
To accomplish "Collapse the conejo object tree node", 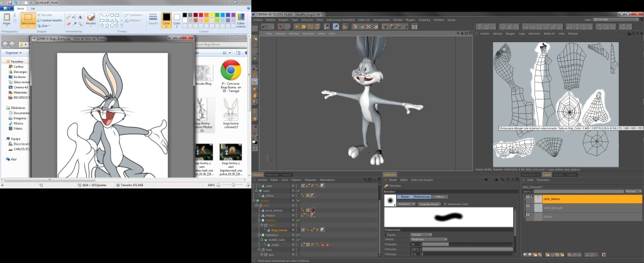I will 254,201.
